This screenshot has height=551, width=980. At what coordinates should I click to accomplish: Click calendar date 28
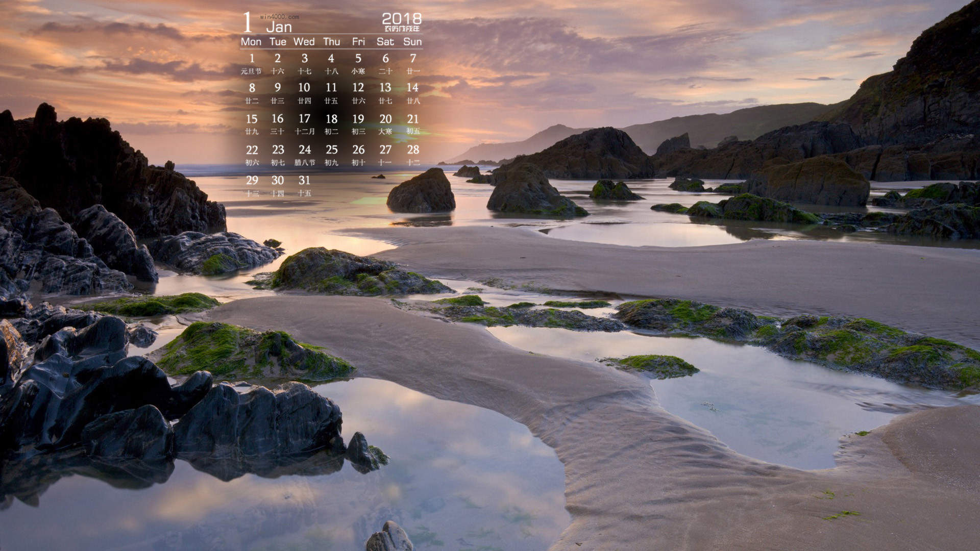click(x=413, y=150)
